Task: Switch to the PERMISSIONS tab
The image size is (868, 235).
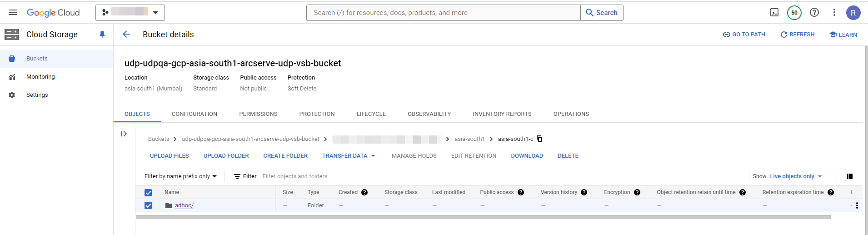Action: pyautogui.click(x=258, y=114)
